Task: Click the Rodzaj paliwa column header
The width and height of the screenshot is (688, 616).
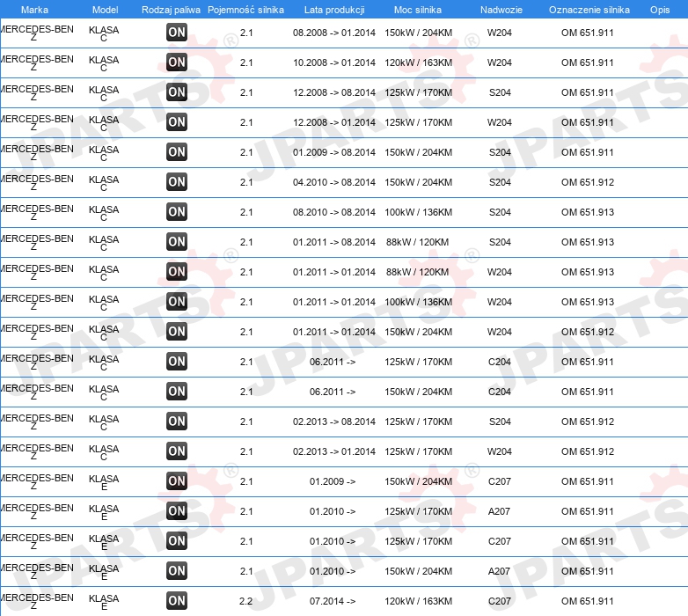Action: tap(171, 10)
